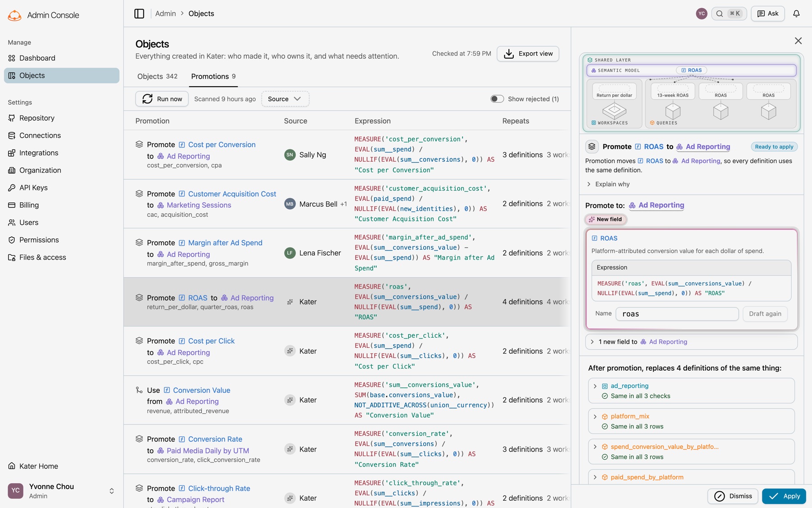The width and height of the screenshot is (812, 508).
Task: Expand the ad_reporting definition
Action: pyautogui.click(x=691, y=391)
